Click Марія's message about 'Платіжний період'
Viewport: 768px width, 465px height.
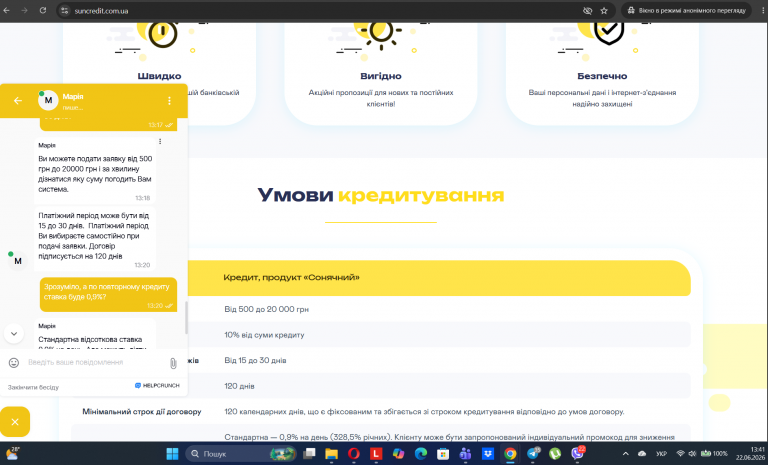pos(95,239)
